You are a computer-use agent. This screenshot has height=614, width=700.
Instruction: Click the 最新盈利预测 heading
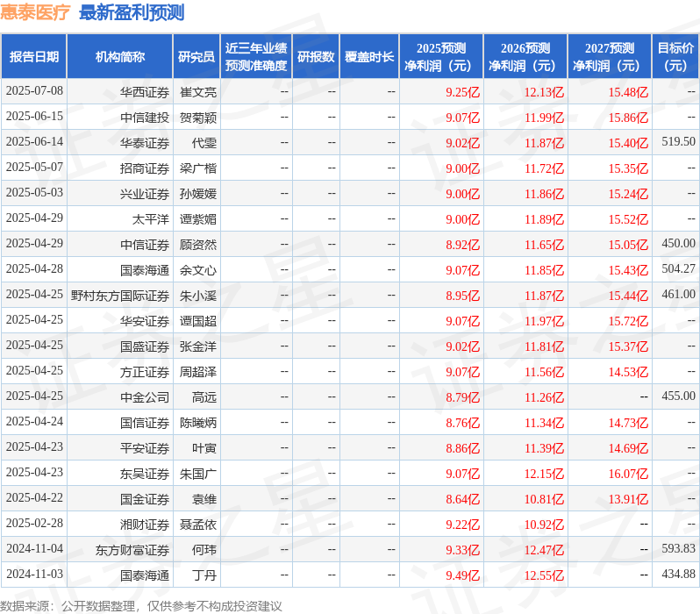(132, 12)
